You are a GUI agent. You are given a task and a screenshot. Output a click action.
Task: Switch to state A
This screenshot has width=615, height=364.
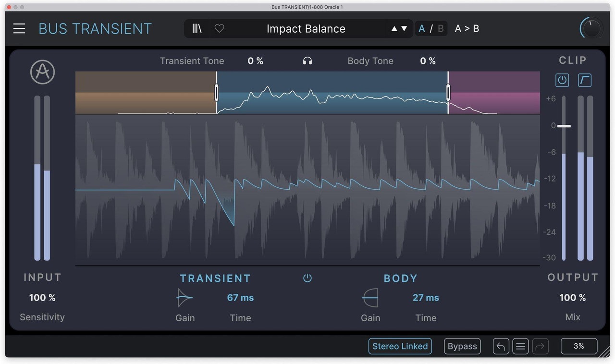(x=422, y=29)
